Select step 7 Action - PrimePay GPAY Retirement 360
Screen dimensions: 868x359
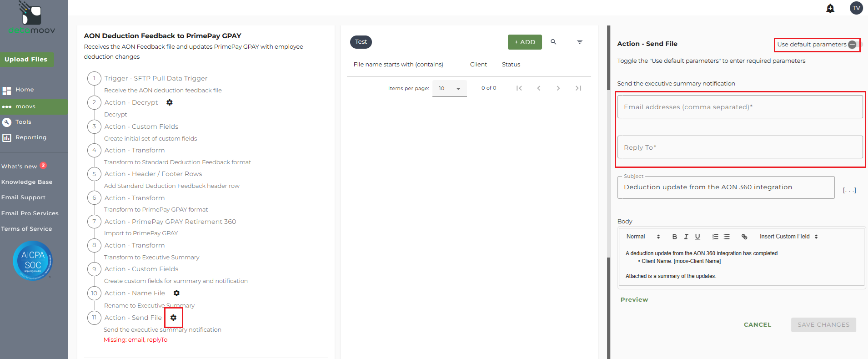tap(170, 222)
